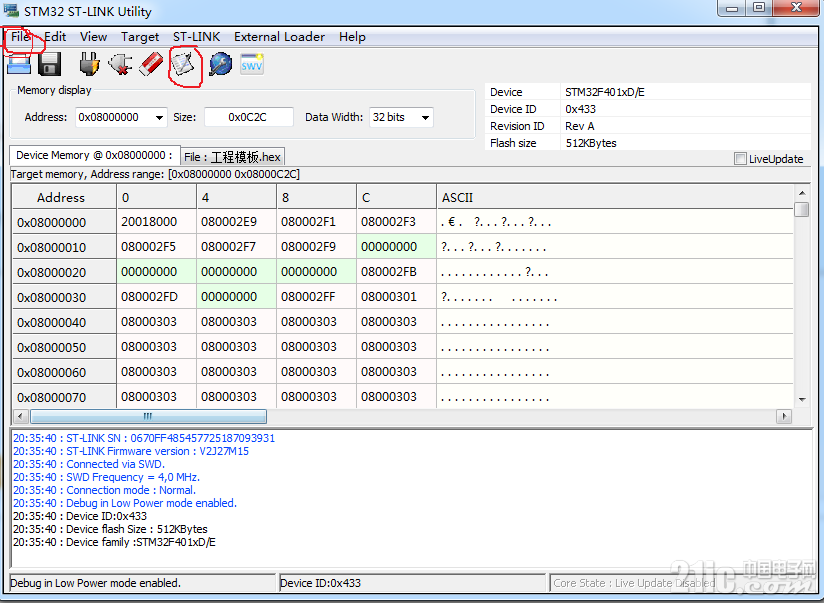Open the Edit menu
Screen dimensions: 824x603
55,37
